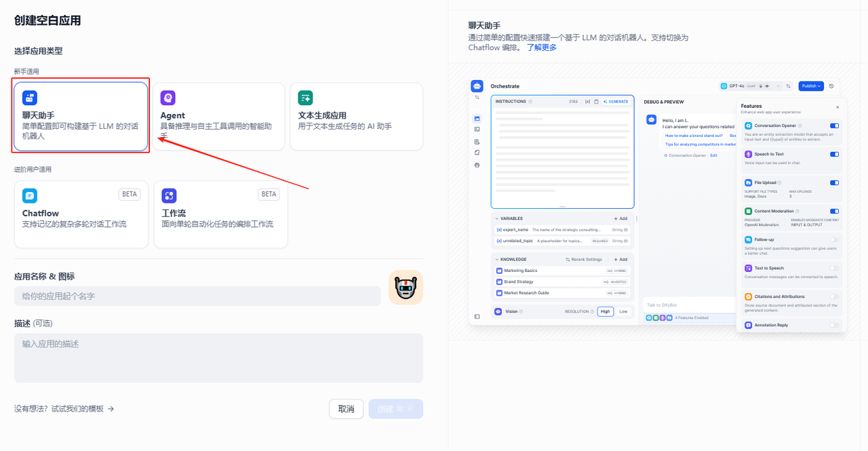Image resolution: width=868 pixels, height=451 pixels.
Task: Open 没有想法？试试我们的模板 templates link
Action: [64, 409]
